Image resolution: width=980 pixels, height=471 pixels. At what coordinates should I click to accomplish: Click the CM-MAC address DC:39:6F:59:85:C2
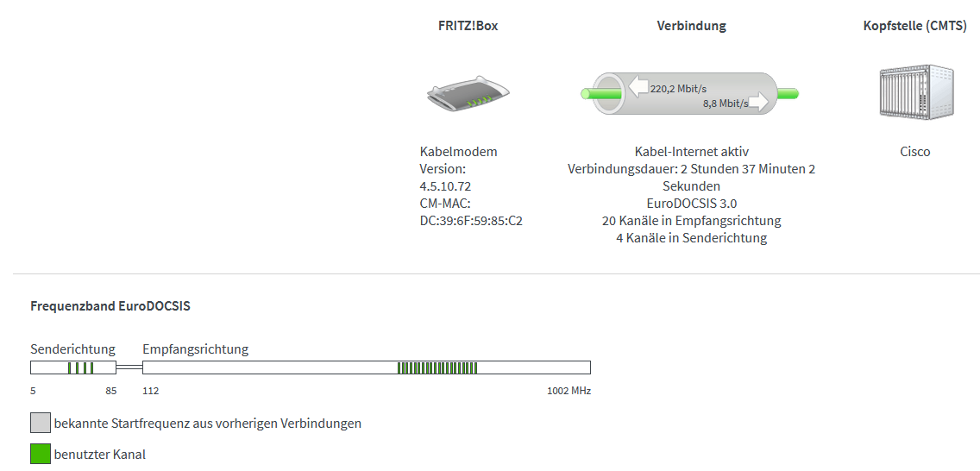471,221
